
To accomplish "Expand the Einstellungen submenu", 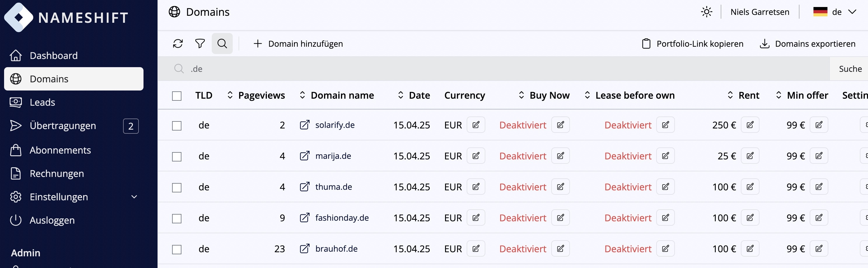I will pyautogui.click(x=134, y=197).
